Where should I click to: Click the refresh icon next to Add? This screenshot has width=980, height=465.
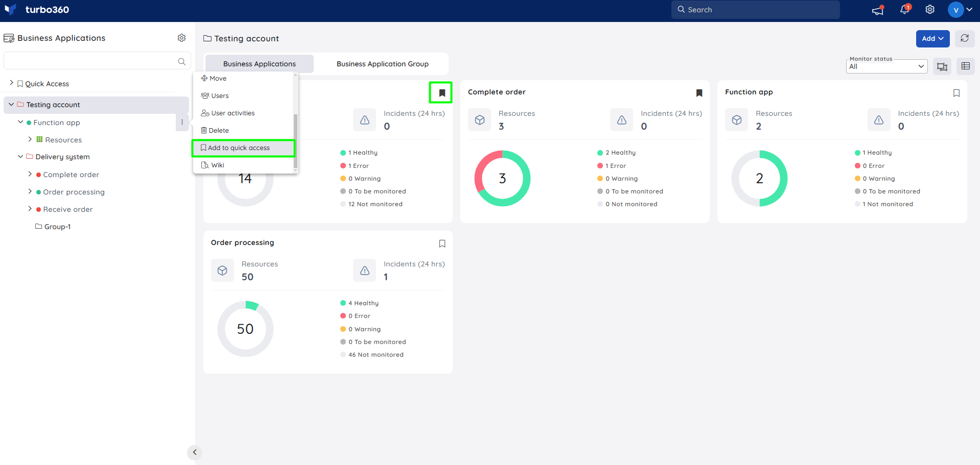(x=965, y=38)
